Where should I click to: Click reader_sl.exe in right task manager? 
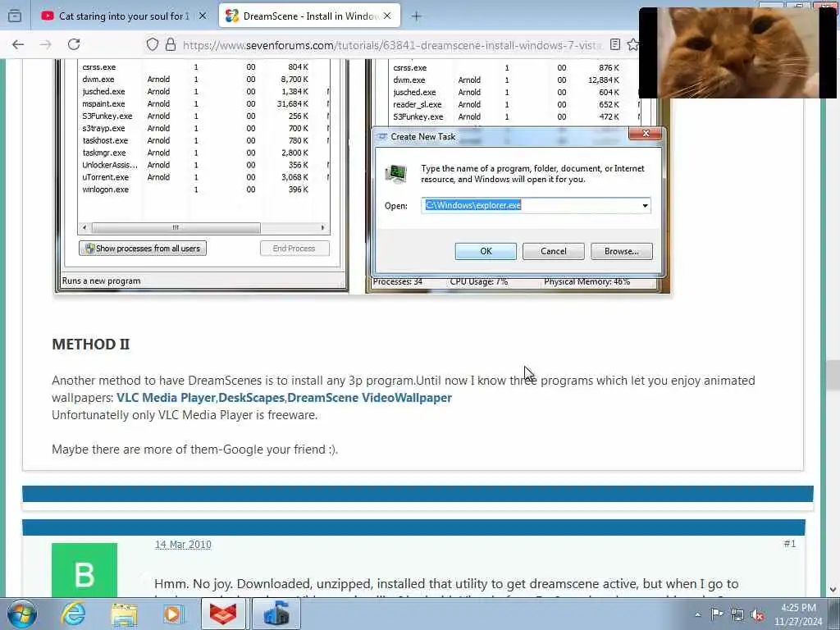[418, 104]
